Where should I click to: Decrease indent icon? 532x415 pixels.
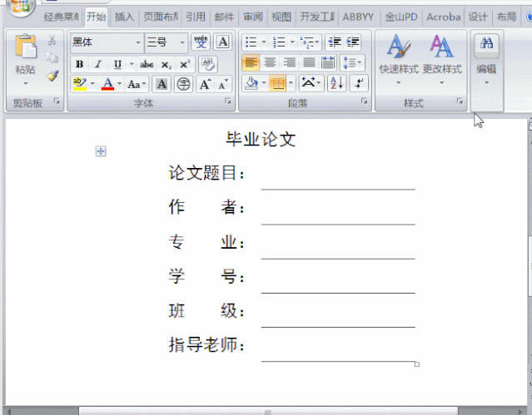click(335, 42)
